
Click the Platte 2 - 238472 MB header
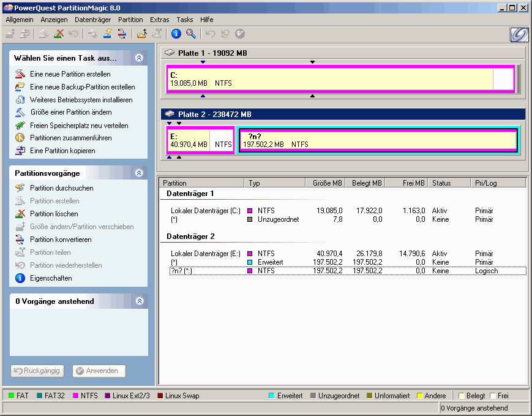pyautogui.click(x=343, y=114)
